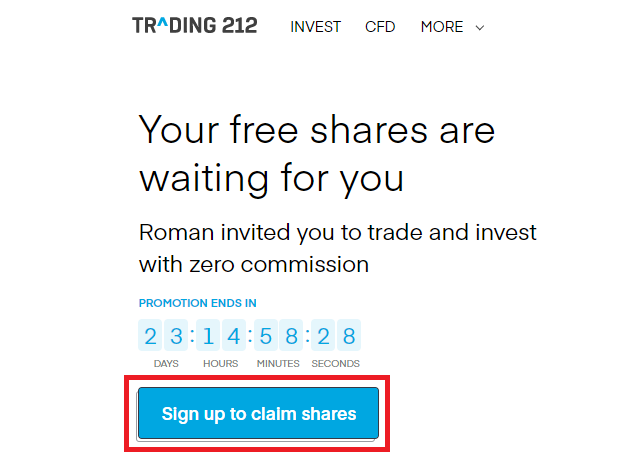Click the DAYS label under countdown
618x463 pixels.
[166, 363]
